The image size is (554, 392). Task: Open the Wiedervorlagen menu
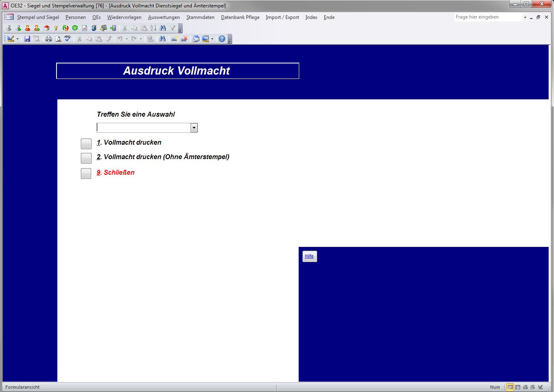pyautogui.click(x=124, y=17)
